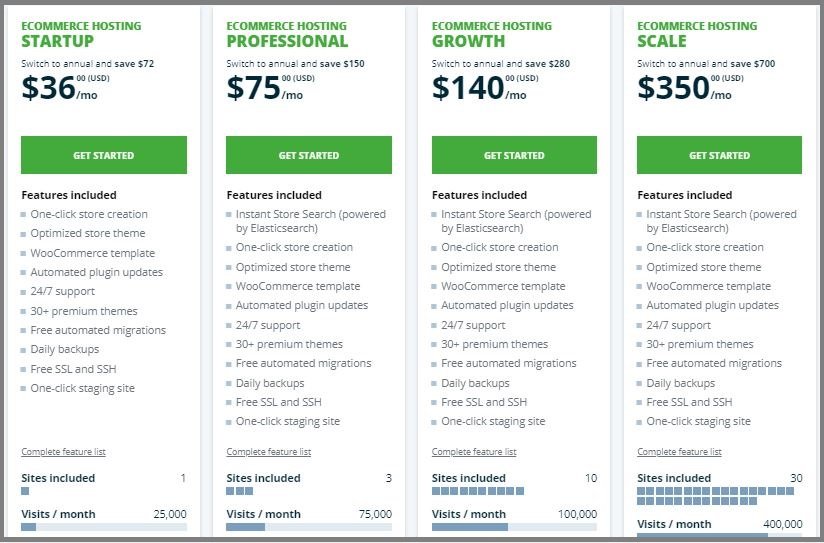This screenshot has height=543, width=824.
Task: Open Complete feature list for Scale
Action: [679, 452]
